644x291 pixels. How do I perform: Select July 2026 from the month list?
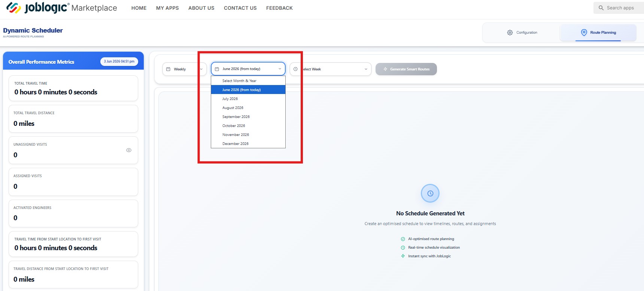[x=248, y=99]
